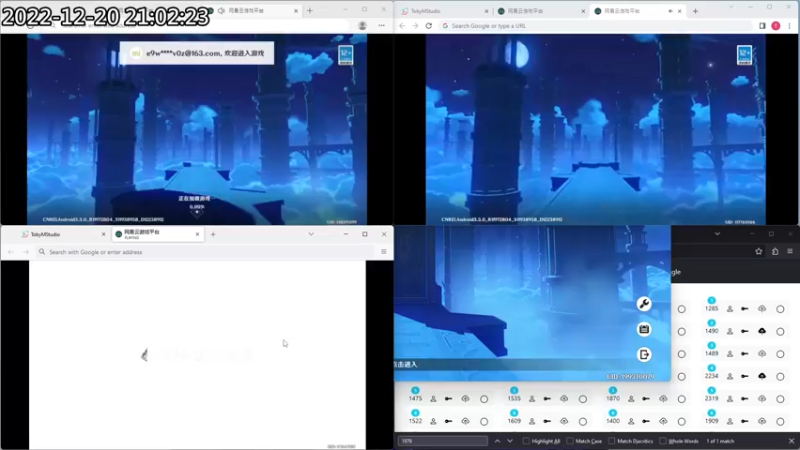Click the exit door icon on game overlay

(x=644, y=354)
